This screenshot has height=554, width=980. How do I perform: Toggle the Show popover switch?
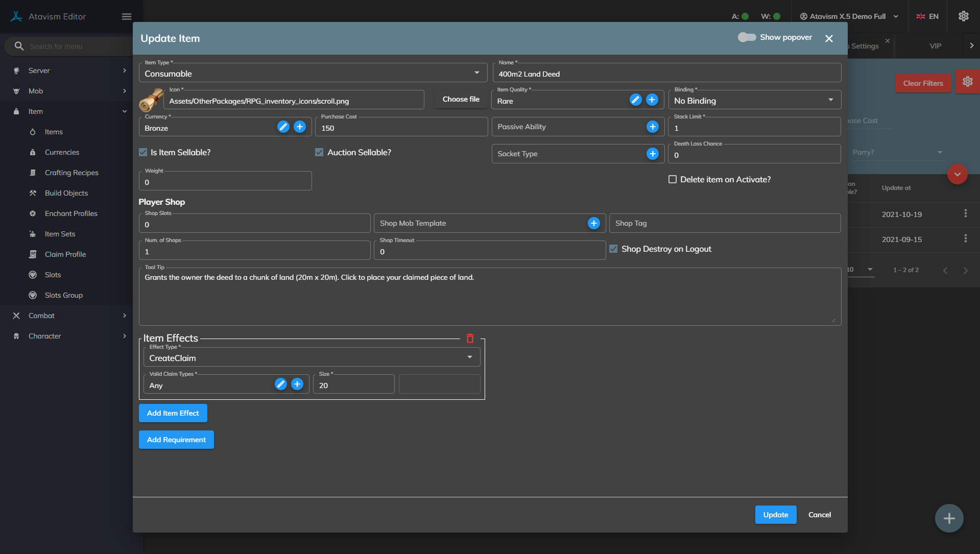coord(747,37)
